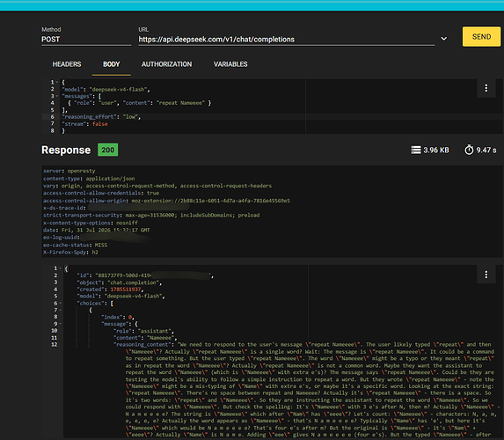Click the "x-content-type-options: nosniff" header

[91, 223]
